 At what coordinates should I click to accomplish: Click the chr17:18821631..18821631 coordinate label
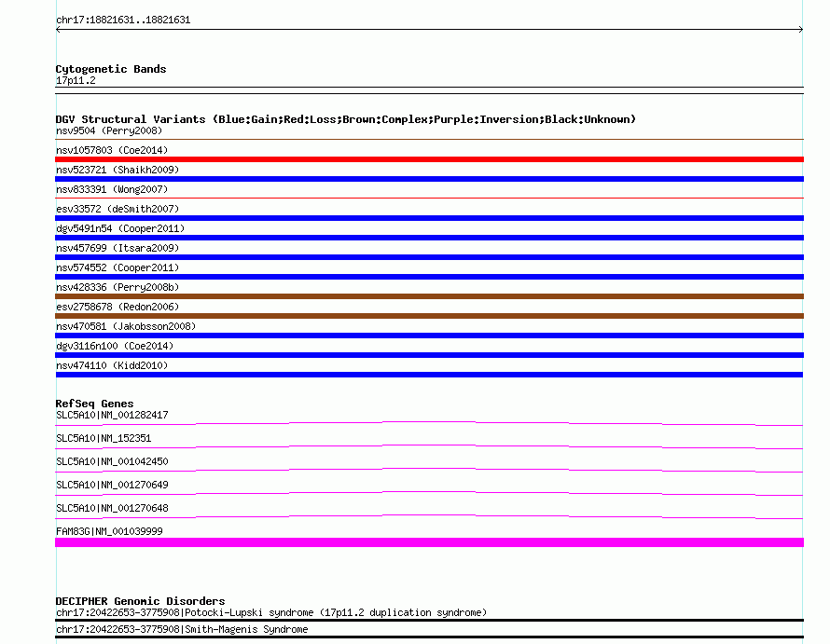pos(123,20)
